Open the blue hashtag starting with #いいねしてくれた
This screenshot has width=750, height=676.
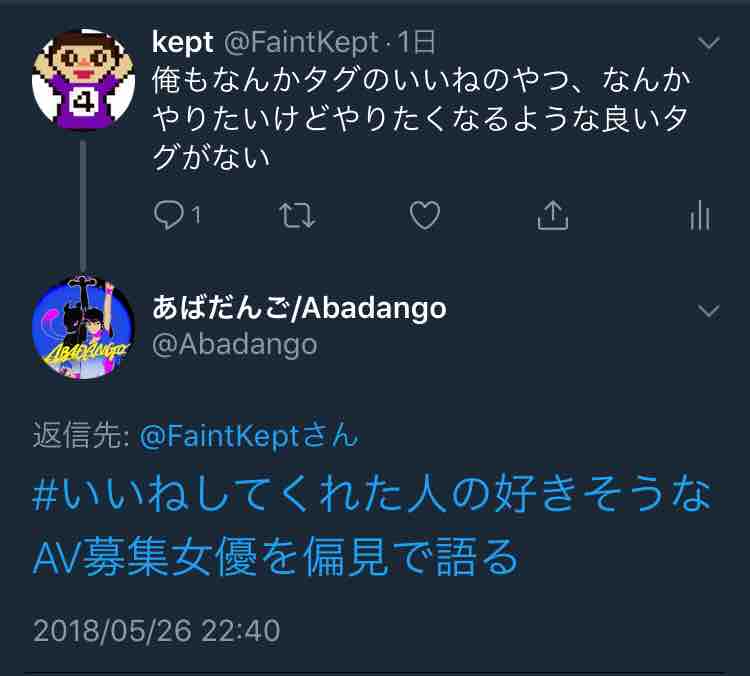coord(372,494)
